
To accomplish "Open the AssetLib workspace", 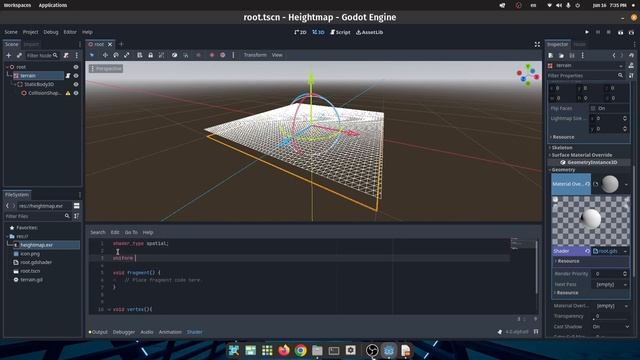I will (x=369, y=32).
